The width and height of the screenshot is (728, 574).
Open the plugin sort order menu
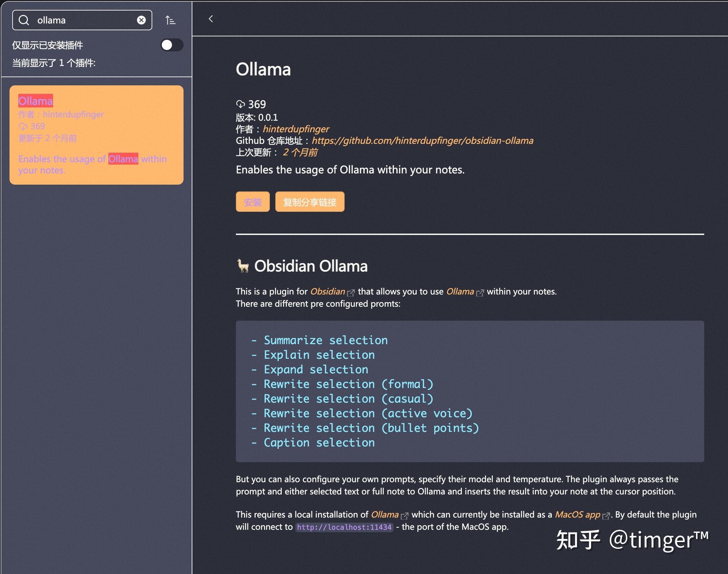coord(170,20)
